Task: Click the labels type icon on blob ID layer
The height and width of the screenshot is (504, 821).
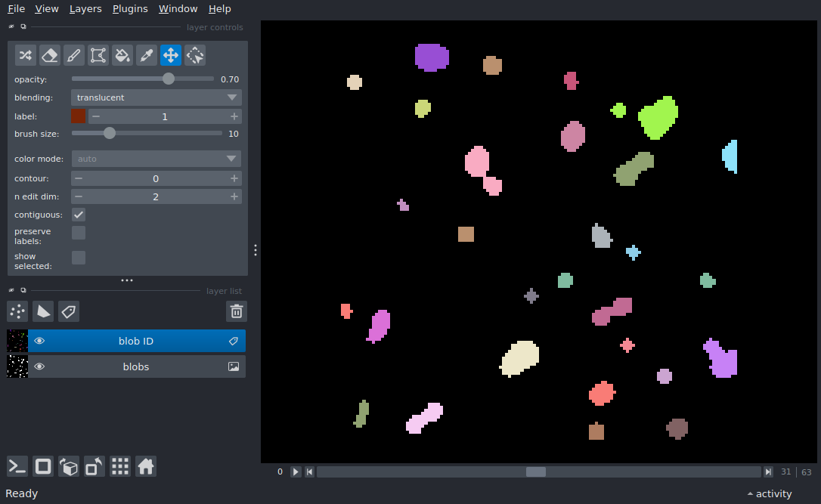Action: [x=234, y=342]
